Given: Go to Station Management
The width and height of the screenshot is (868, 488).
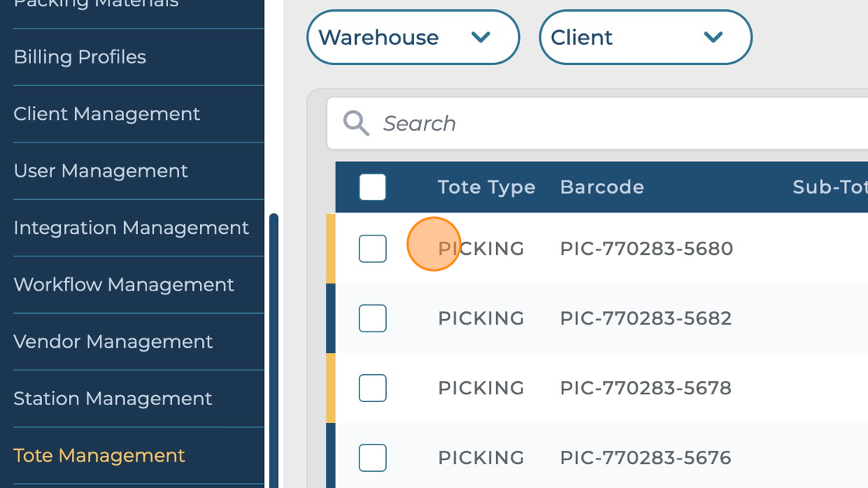Looking at the screenshot, I should coord(113,399).
